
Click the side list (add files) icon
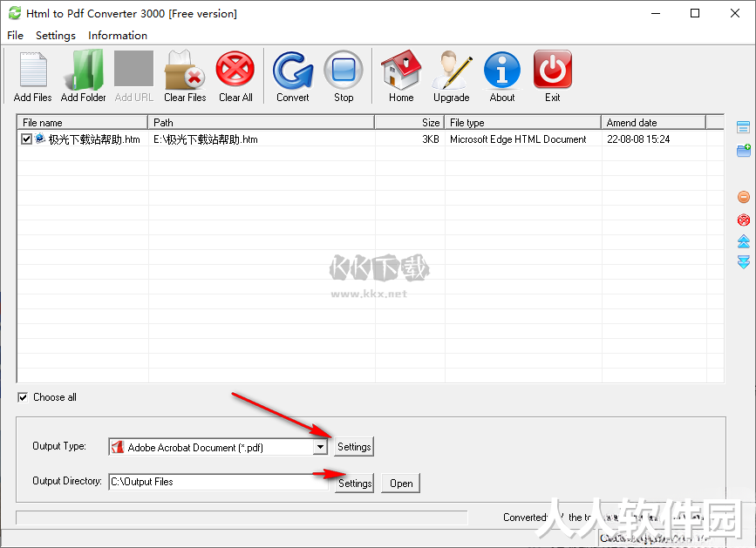point(744,127)
